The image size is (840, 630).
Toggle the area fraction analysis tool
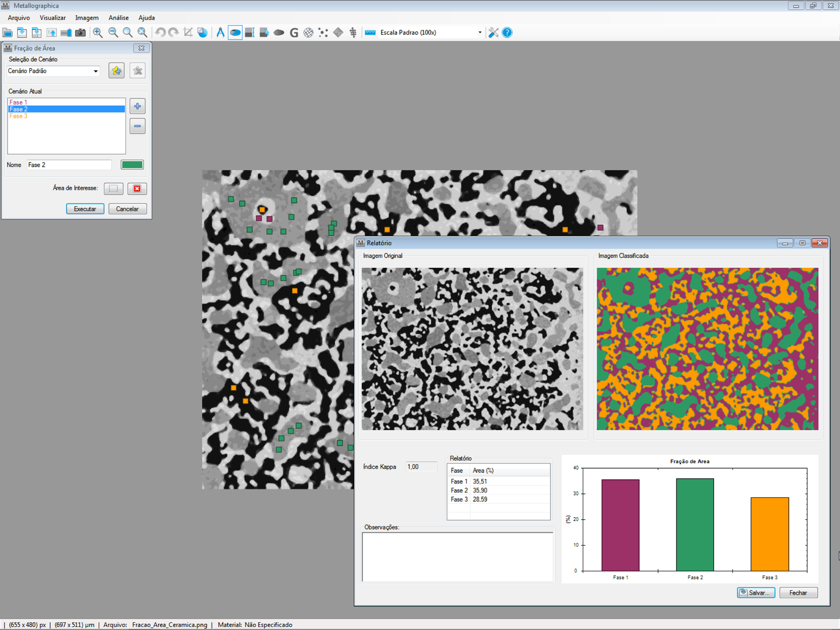[x=235, y=32]
